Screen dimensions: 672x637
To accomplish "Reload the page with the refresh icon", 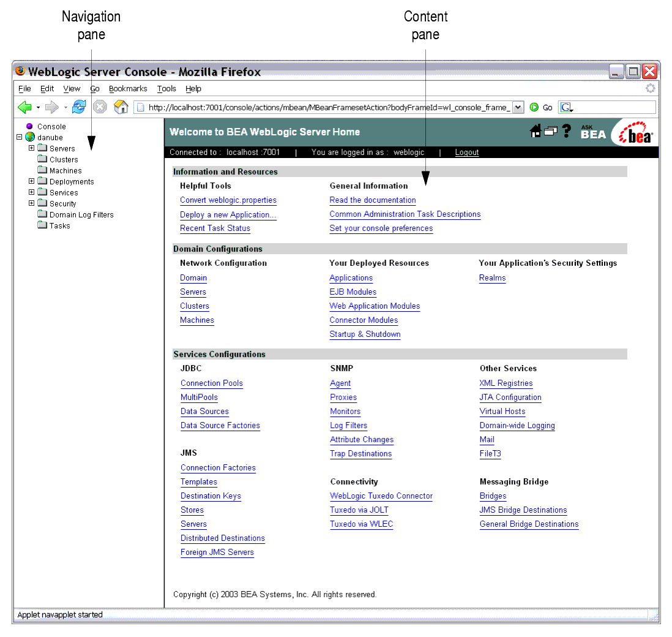I will (x=78, y=106).
